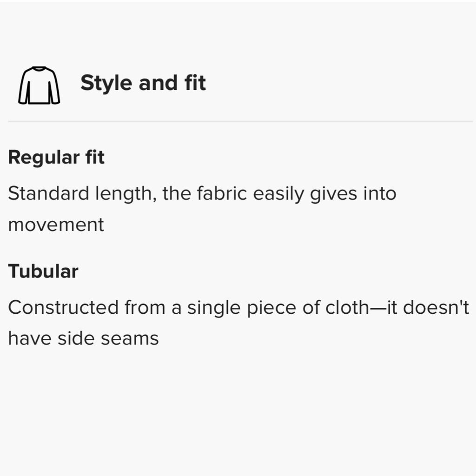Click the 'have side seams' text
Viewport: 476px width, 476px height.
(x=84, y=338)
